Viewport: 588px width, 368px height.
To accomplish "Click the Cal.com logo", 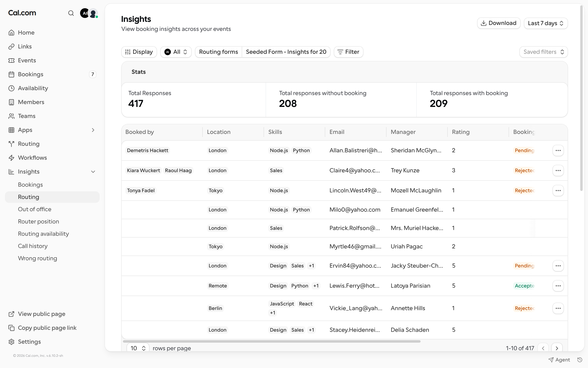I will (22, 13).
